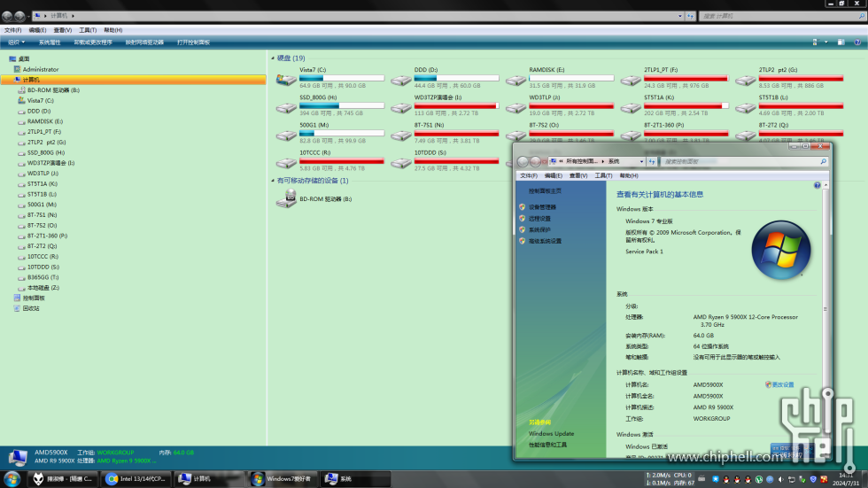This screenshot has width=868, height=488.
Task: Select the 2TLP2 pt2 (G:) drive icon
Action: tap(746, 81)
